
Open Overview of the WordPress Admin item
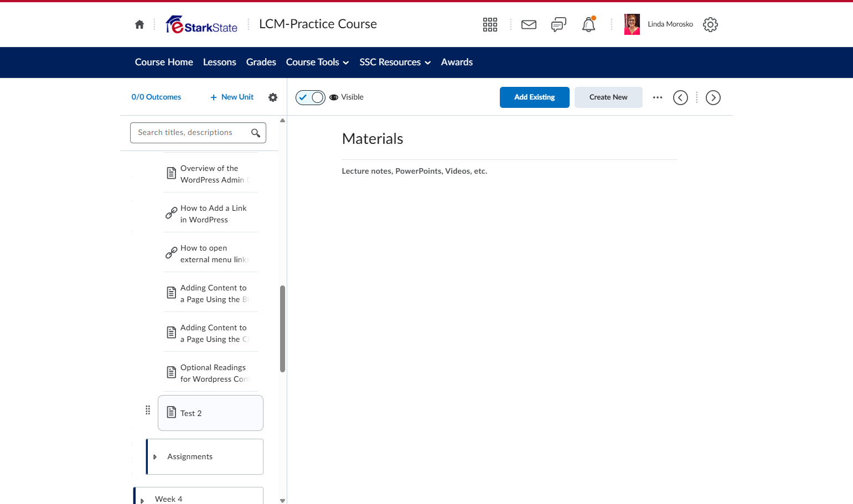(210, 174)
